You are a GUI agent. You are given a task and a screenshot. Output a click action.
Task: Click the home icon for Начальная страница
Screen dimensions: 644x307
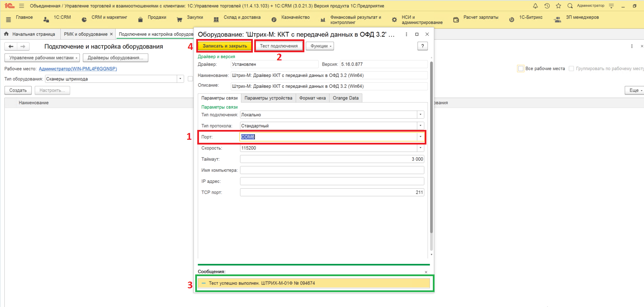pos(6,34)
